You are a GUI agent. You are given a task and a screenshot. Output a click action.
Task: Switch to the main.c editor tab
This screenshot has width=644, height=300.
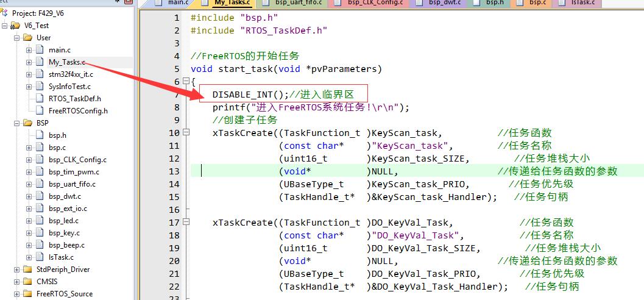[172, 3]
